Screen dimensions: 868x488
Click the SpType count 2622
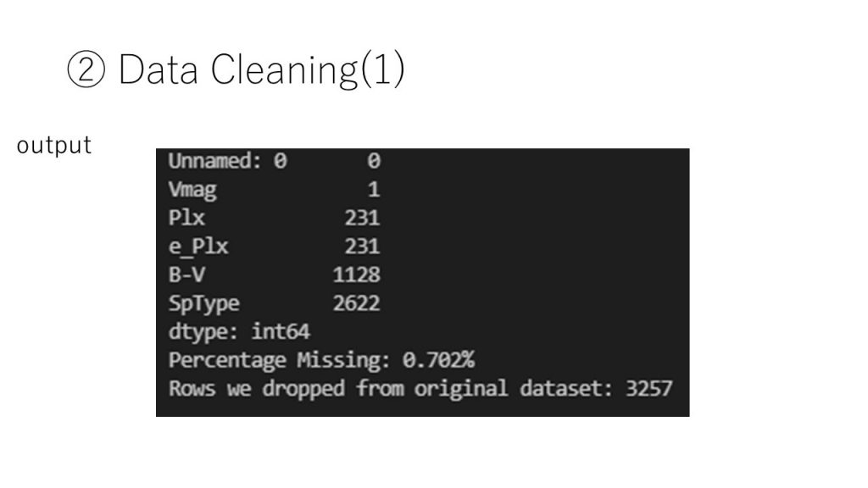pyautogui.click(x=357, y=303)
